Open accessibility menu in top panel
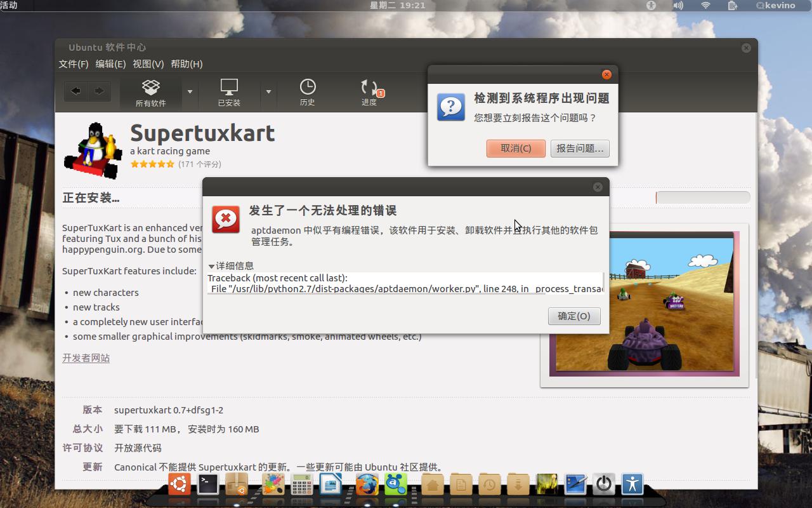This screenshot has width=812, height=508. 651,5
